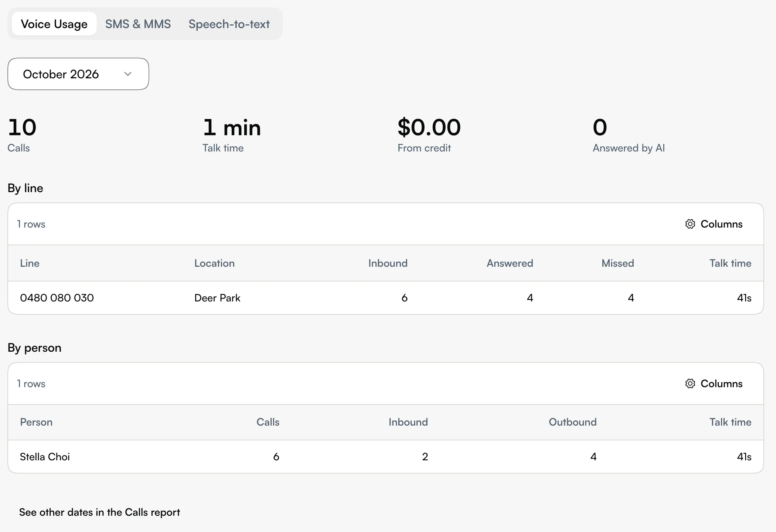Click the Inbound value 6 for Deer Park line
This screenshot has width=776, height=532.
pyautogui.click(x=404, y=298)
